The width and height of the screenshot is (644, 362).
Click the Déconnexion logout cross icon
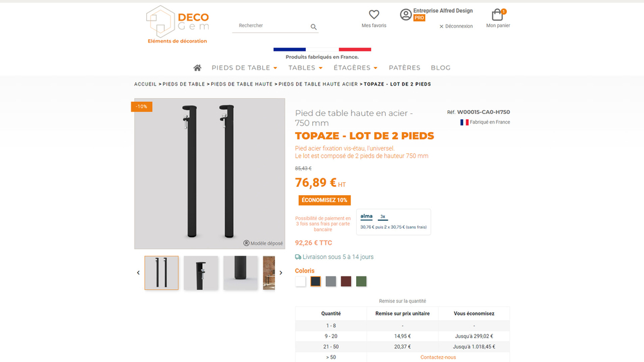tap(442, 26)
